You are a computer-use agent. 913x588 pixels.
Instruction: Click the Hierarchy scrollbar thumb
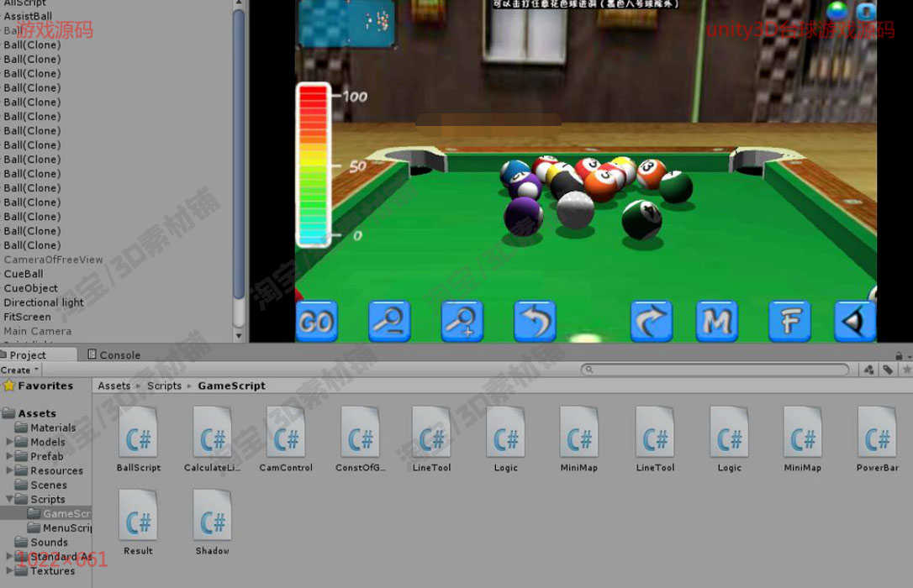(239, 154)
